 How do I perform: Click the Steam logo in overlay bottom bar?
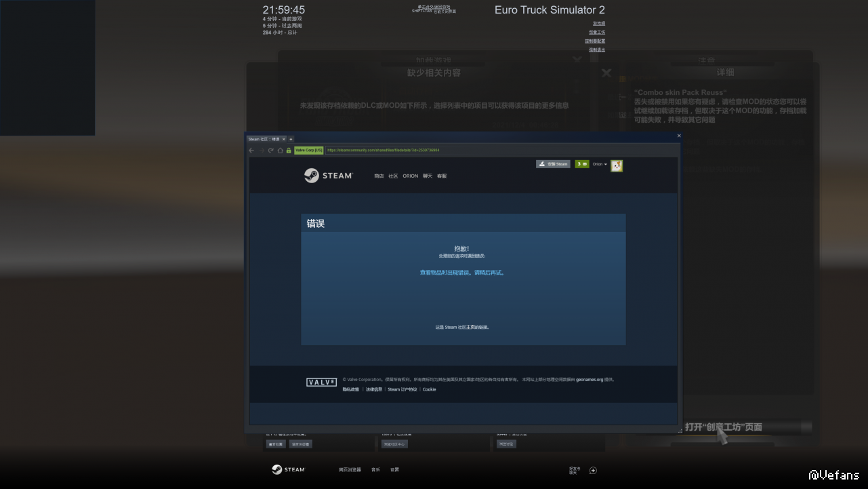click(x=289, y=469)
